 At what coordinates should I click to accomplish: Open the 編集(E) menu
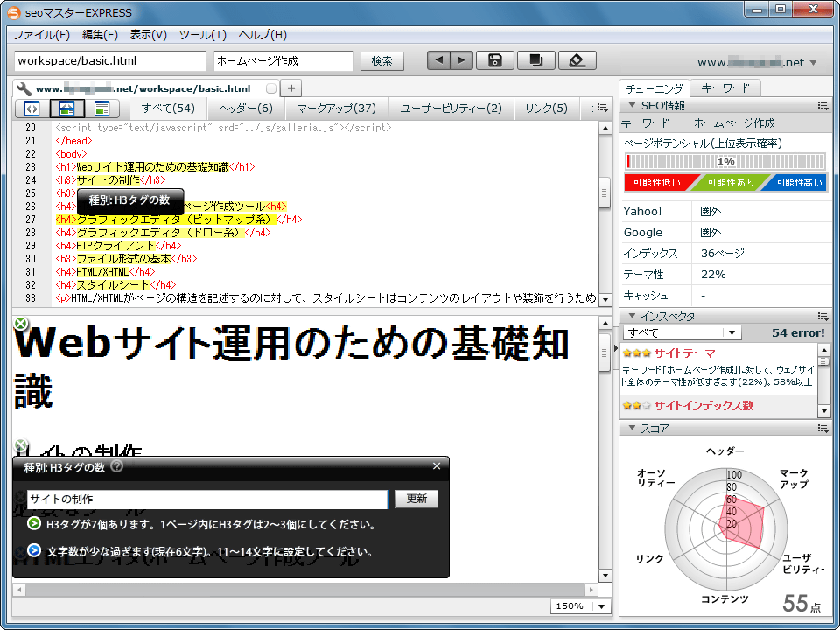100,35
